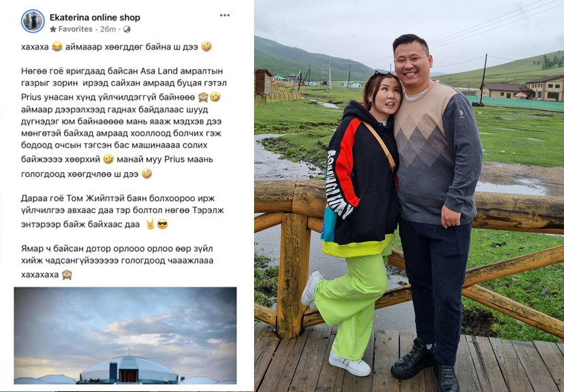564x392 pixels.
Task: Open the couple photo on the bridge
Action: click(x=409, y=196)
